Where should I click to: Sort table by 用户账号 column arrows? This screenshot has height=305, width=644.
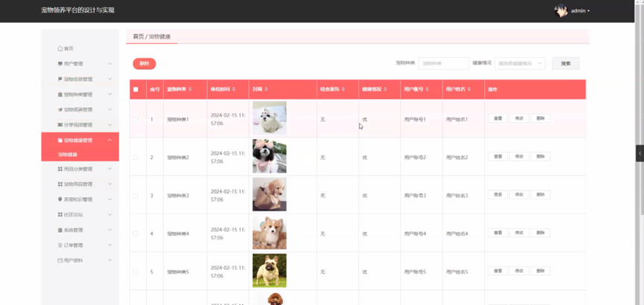pyautogui.click(x=427, y=89)
